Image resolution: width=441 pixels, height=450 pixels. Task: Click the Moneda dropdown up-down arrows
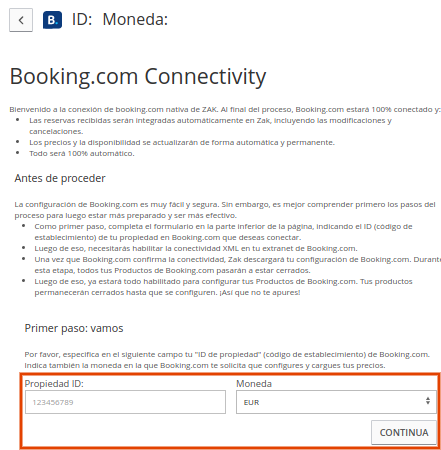[x=428, y=401]
